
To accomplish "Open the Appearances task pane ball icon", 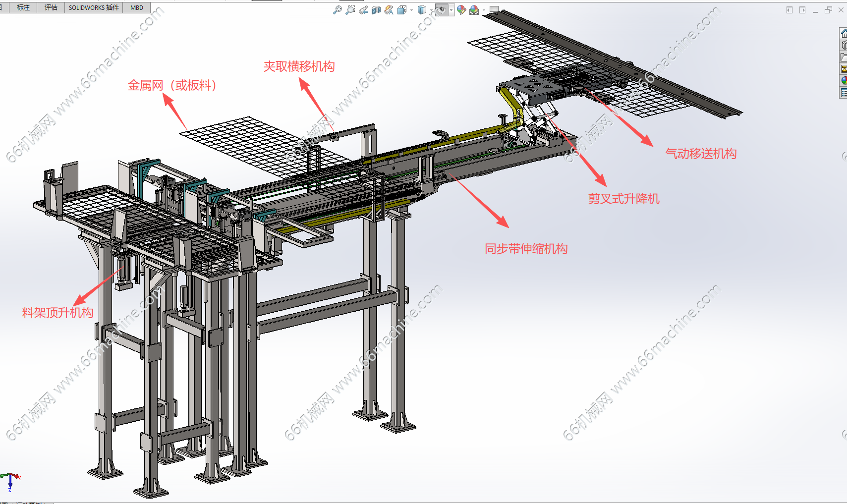I will [x=844, y=81].
